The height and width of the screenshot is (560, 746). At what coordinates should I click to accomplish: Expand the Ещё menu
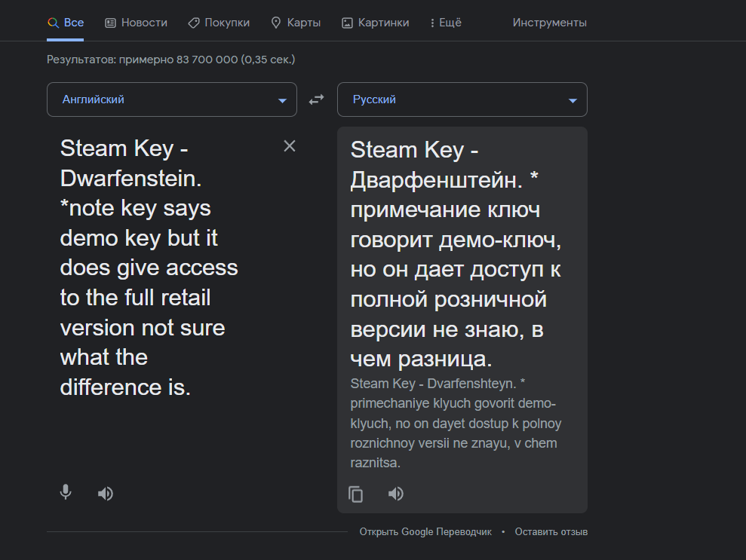tap(446, 23)
